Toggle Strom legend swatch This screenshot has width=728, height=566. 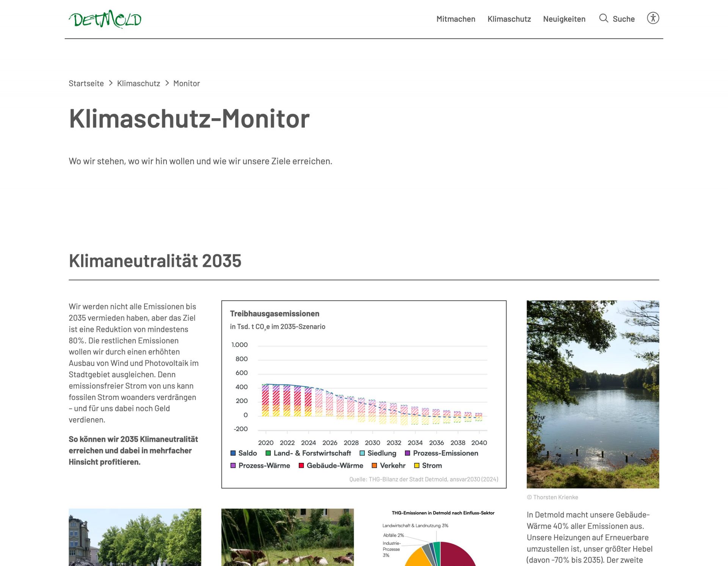tap(417, 466)
